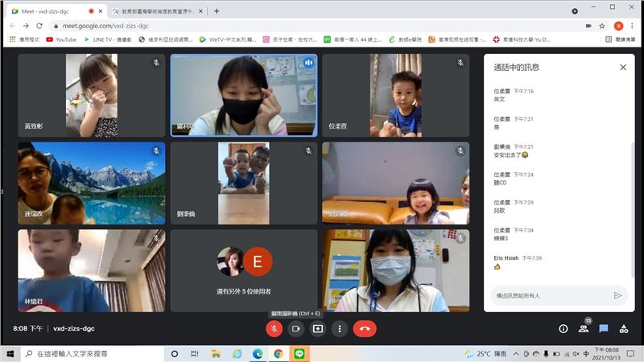Image resolution: width=644 pixels, height=362 pixels.
Task: Unmute the microphone in Meet controls
Action: point(275,328)
